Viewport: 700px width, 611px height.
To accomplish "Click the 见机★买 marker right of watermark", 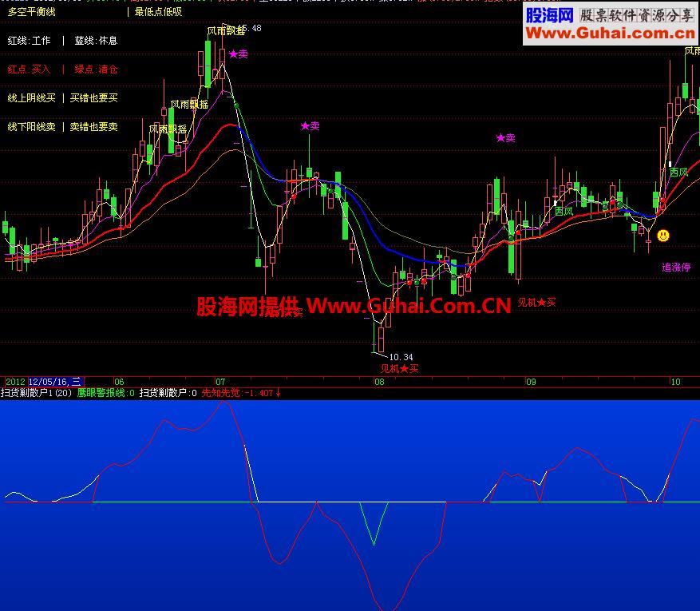I will (536, 303).
